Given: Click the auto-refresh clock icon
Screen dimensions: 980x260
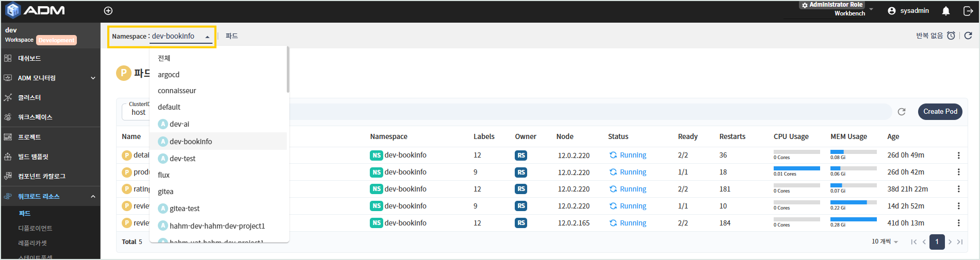Looking at the screenshot, I should pos(951,36).
